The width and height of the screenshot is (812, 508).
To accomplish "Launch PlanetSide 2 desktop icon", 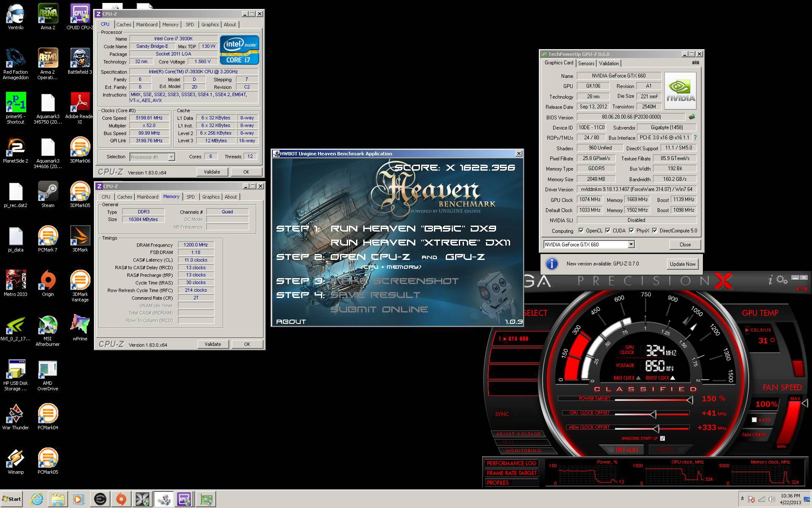I will (x=16, y=150).
